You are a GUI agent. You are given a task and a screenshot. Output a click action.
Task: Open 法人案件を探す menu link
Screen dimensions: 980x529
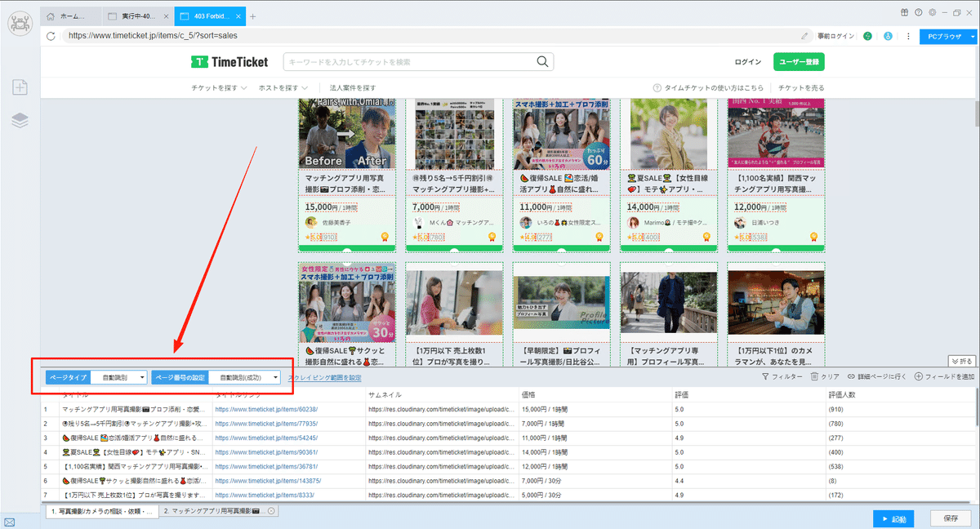point(353,87)
